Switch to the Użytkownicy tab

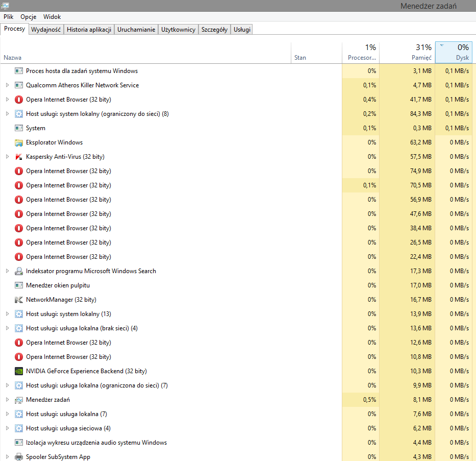[178, 30]
